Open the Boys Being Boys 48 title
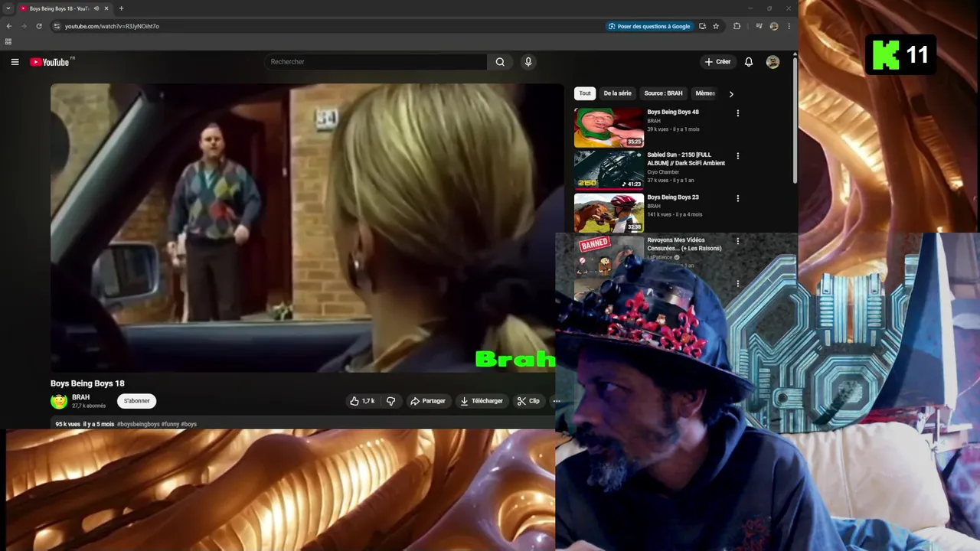Image resolution: width=980 pixels, height=551 pixels. click(x=672, y=112)
